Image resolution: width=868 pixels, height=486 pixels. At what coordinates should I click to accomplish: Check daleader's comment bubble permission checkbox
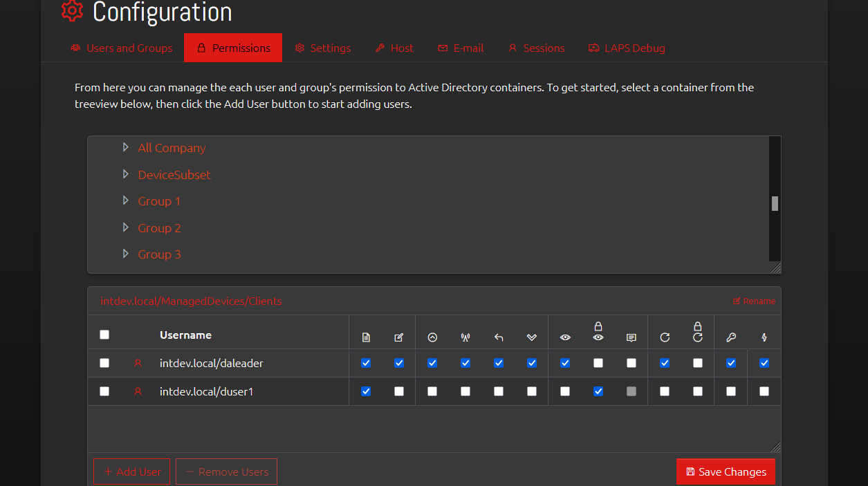pos(631,363)
